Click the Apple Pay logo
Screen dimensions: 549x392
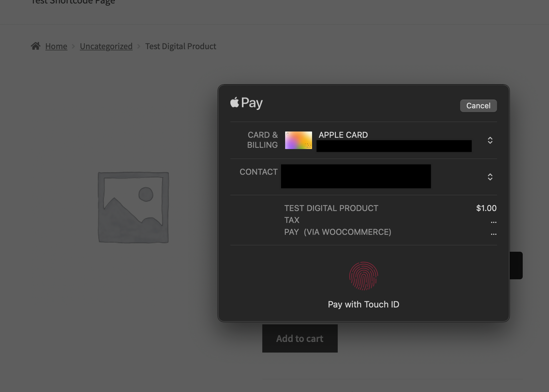pyautogui.click(x=246, y=103)
